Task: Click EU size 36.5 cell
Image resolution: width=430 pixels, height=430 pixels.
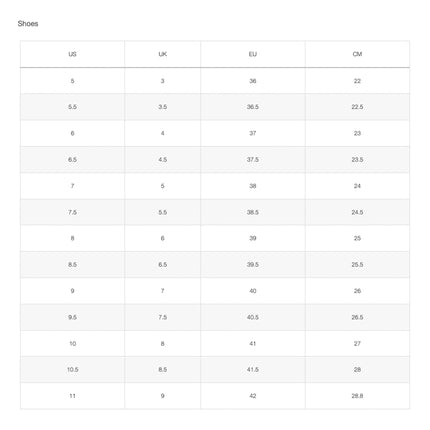Action: pyautogui.click(x=253, y=107)
